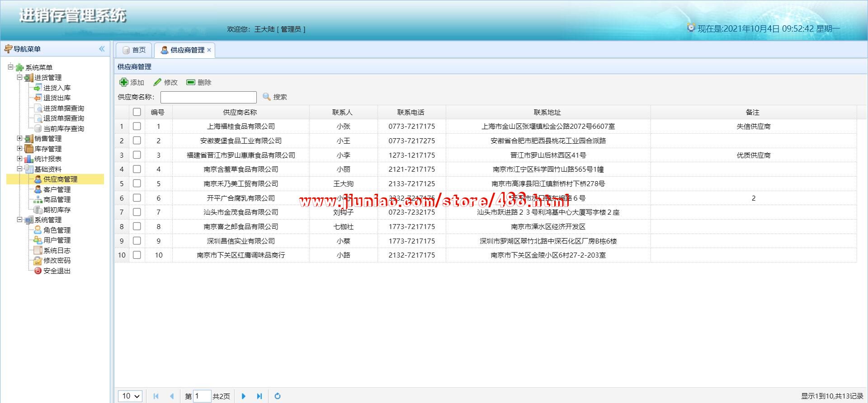Switch to the 首页 tab
This screenshot has width=868, height=403.
tap(134, 50)
